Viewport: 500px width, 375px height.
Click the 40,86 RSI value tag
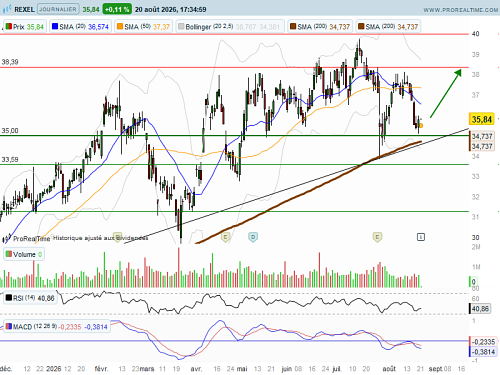point(480,309)
